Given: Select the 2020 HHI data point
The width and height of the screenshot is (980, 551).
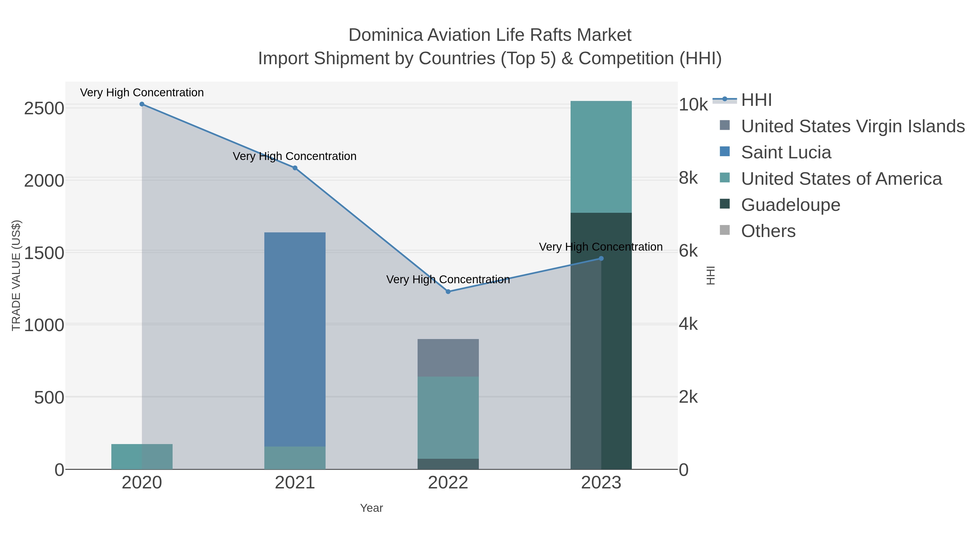Looking at the screenshot, I should (x=142, y=104).
